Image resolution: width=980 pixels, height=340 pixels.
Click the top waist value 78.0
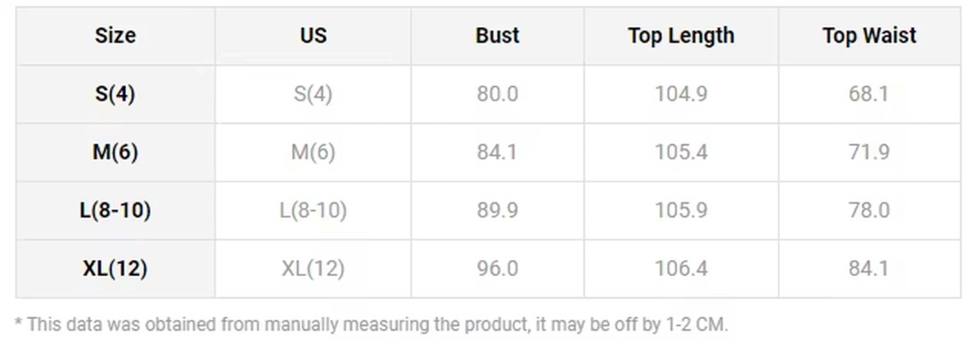tap(869, 210)
